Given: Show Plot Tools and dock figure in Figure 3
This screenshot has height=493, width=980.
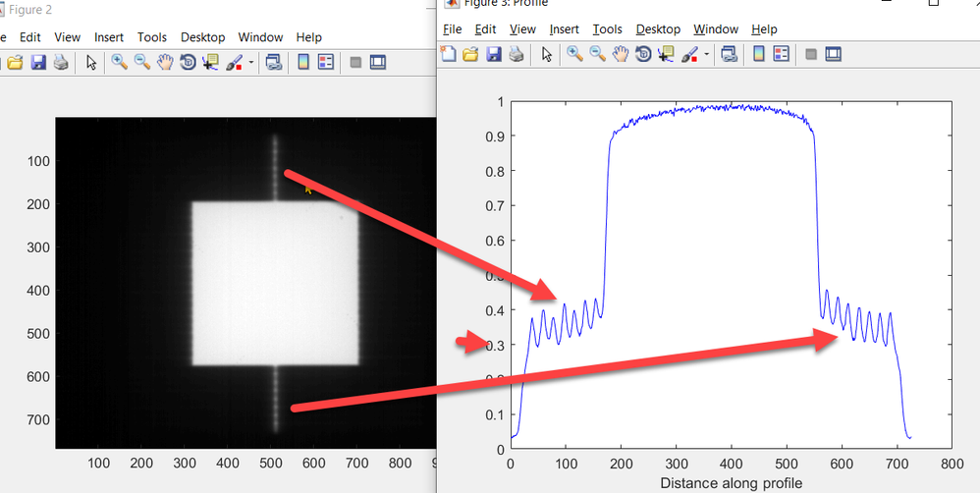Looking at the screenshot, I should pyautogui.click(x=833, y=54).
